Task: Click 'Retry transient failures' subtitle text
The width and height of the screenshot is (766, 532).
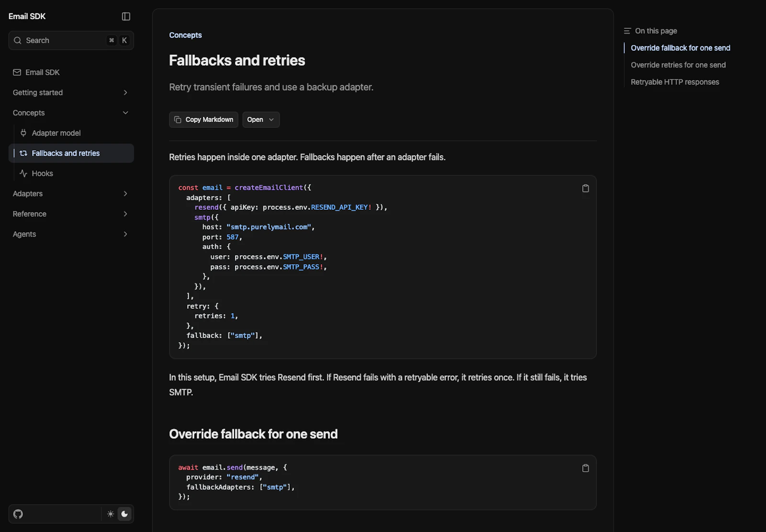Action: click(271, 87)
